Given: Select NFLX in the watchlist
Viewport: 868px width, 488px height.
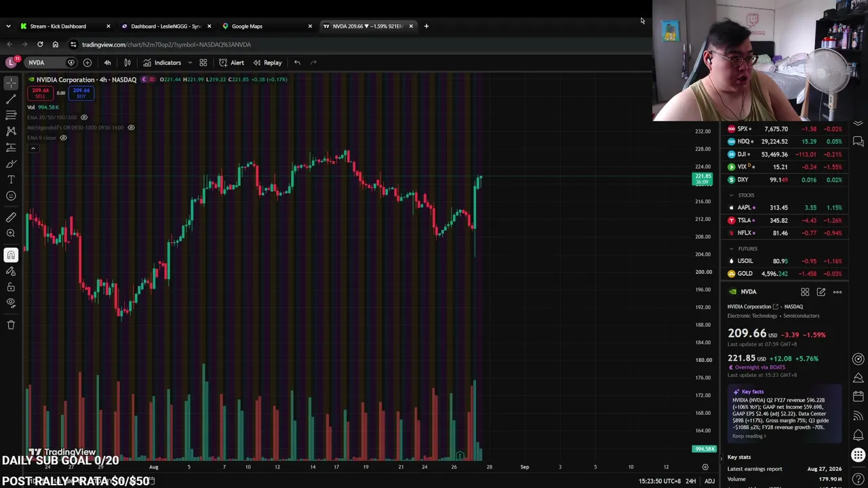Looking at the screenshot, I should (785, 233).
